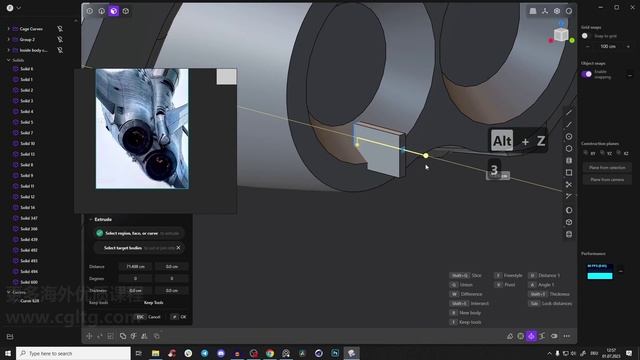Screen dimensions: 640x360
Task: Click green check on Select region prompt
Action: tap(99, 233)
